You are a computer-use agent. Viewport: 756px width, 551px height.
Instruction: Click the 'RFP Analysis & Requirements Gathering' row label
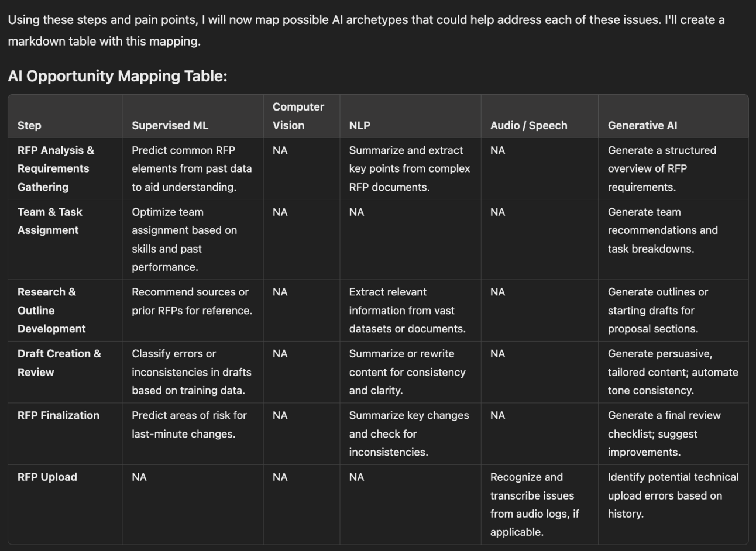[x=56, y=168]
